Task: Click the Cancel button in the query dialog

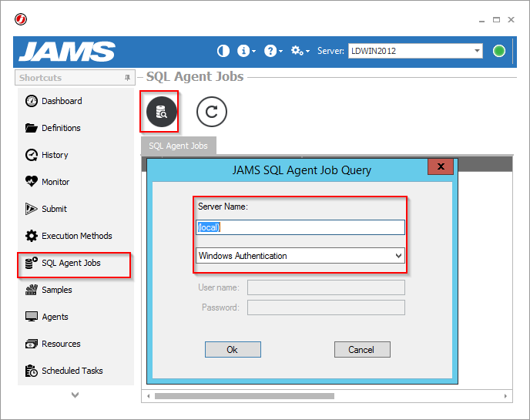Action: click(x=362, y=349)
